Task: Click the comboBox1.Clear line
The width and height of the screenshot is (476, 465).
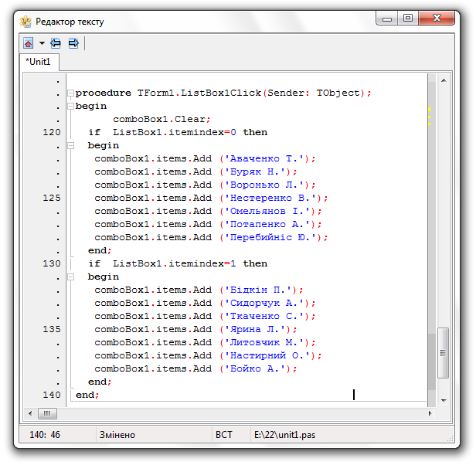Action: coord(161,119)
